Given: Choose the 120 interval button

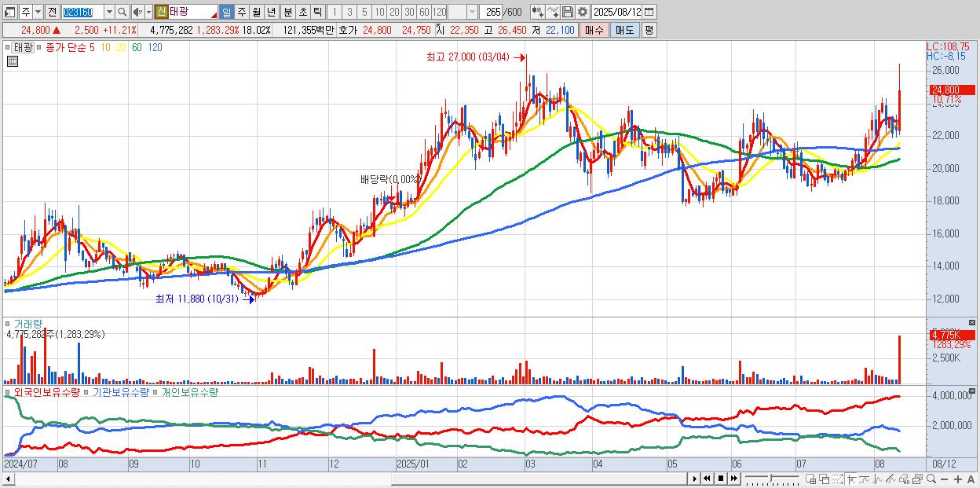Looking at the screenshot, I should click(x=439, y=12).
